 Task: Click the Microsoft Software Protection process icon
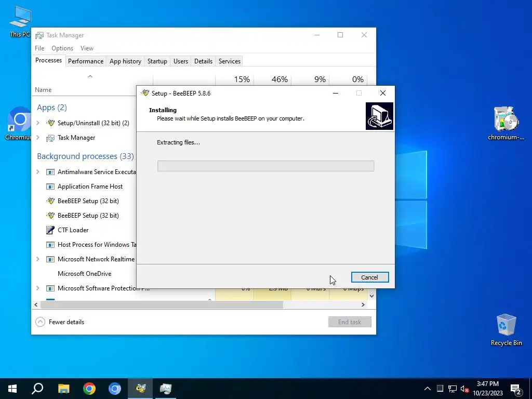[50, 288]
